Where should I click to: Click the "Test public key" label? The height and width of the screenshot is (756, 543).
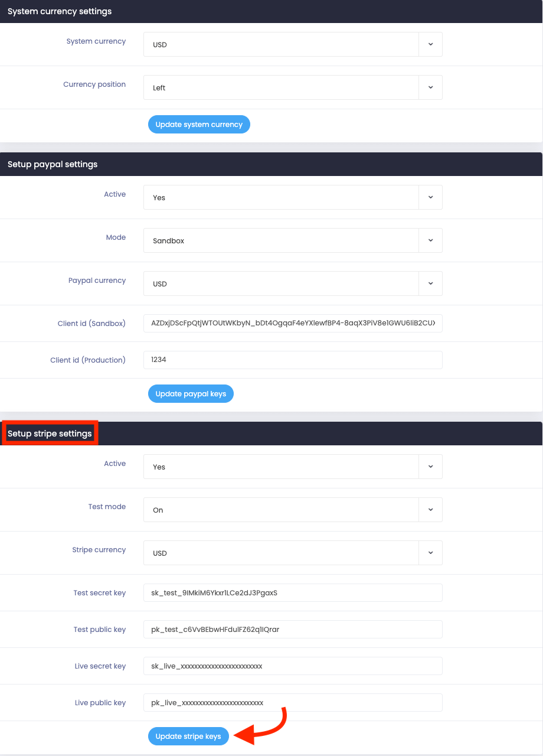pos(100,630)
